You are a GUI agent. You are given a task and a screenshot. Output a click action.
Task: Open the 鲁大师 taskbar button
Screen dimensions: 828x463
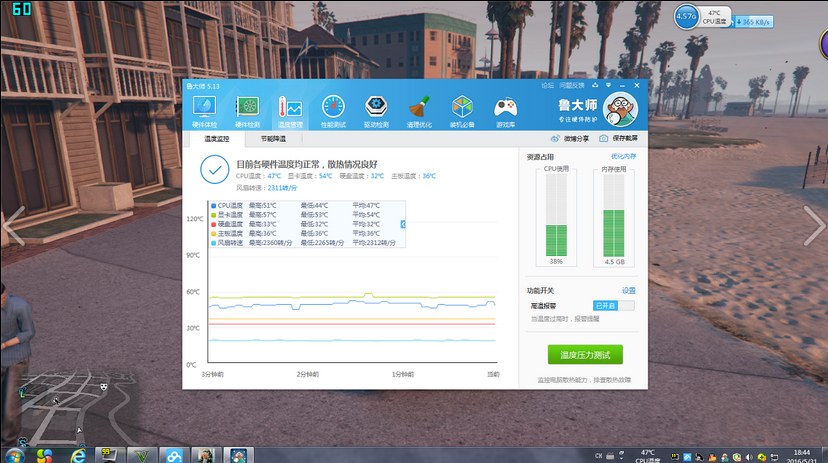239,456
